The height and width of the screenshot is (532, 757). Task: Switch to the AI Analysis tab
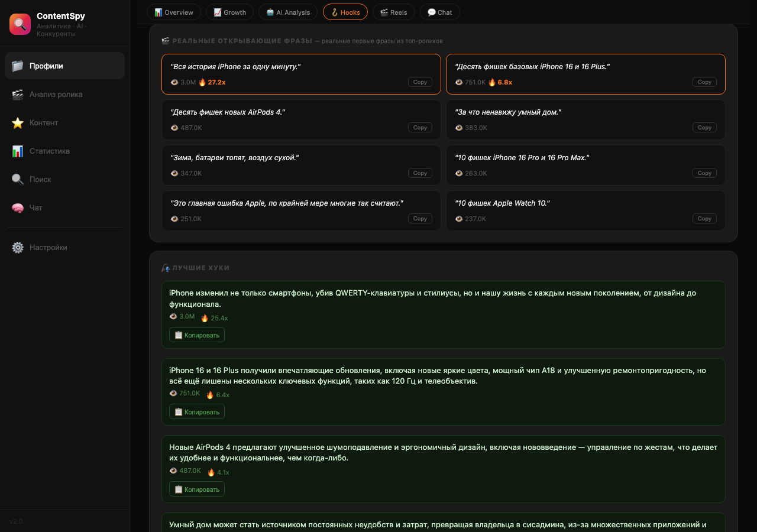[x=287, y=12]
